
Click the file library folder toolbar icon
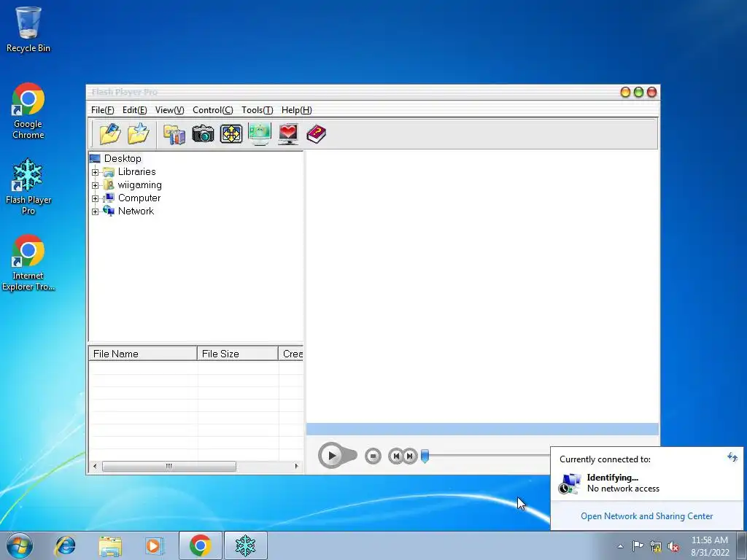pos(174,134)
